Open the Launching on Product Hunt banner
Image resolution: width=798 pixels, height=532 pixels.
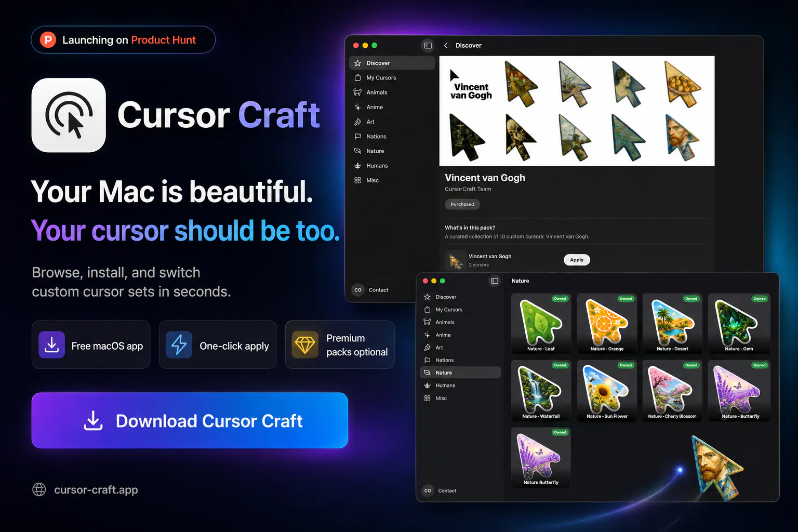coord(123,40)
